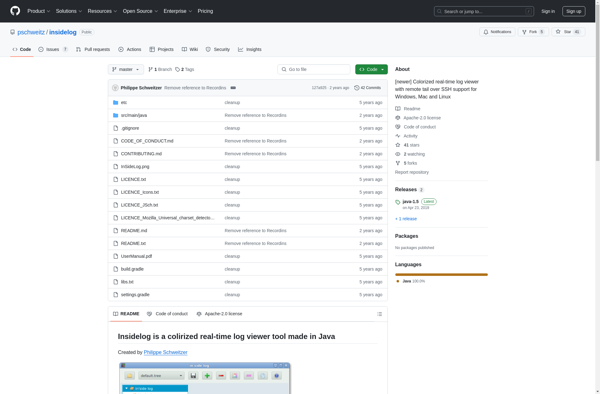View 2 watching link
The height and width of the screenshot is (394, 600).
[x=410, y=154]
